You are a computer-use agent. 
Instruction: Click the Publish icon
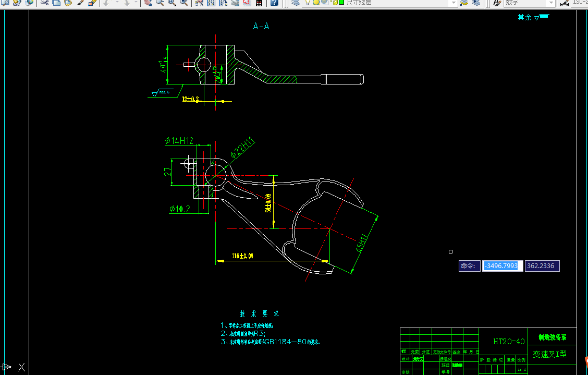coord(17,2)
